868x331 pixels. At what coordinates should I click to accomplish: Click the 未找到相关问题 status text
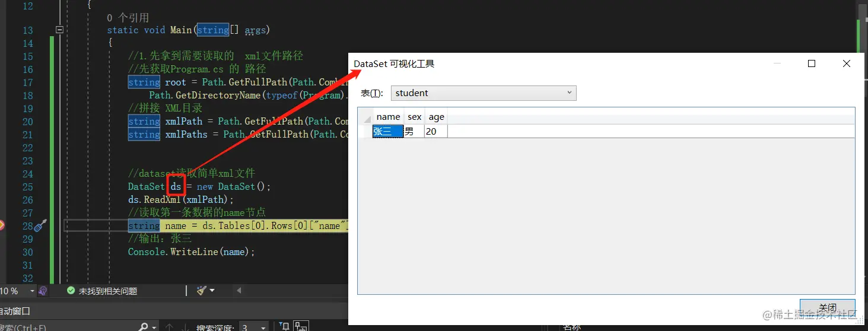tap(107, 291)
